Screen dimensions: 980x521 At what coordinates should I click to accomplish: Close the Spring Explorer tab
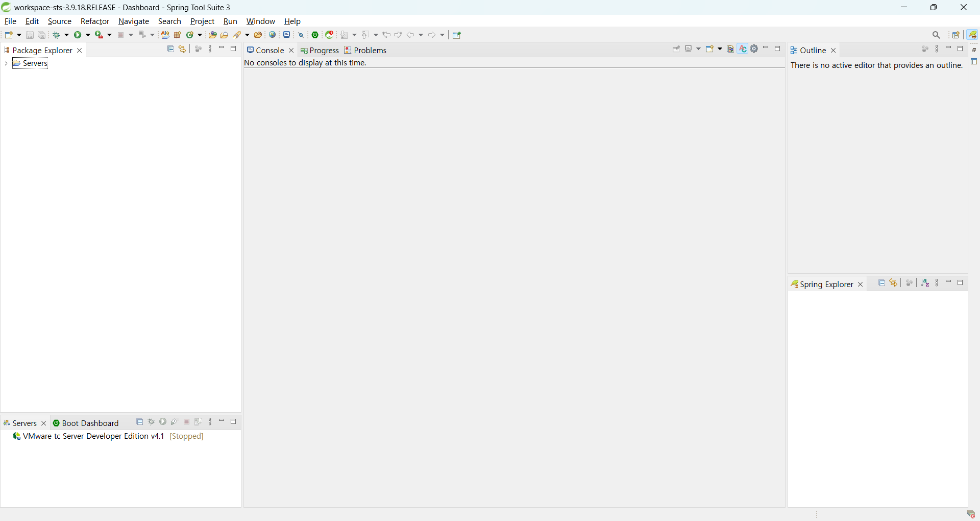[861, 285]
